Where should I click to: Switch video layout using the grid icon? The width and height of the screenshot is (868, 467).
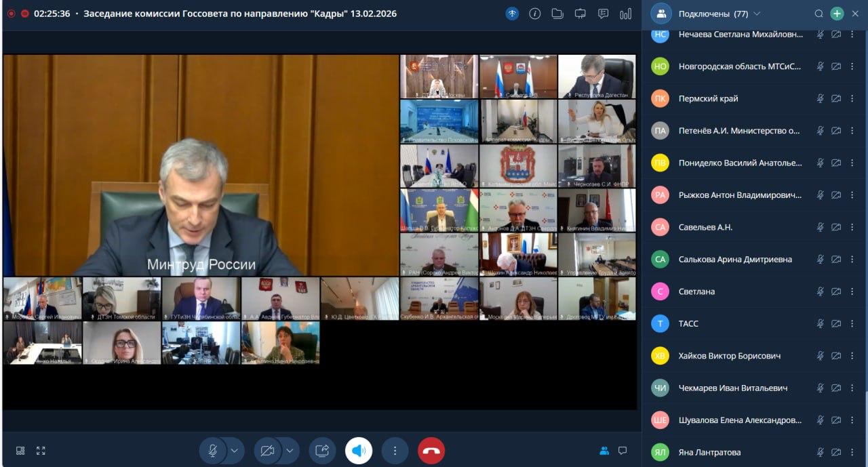coord(20,451)
